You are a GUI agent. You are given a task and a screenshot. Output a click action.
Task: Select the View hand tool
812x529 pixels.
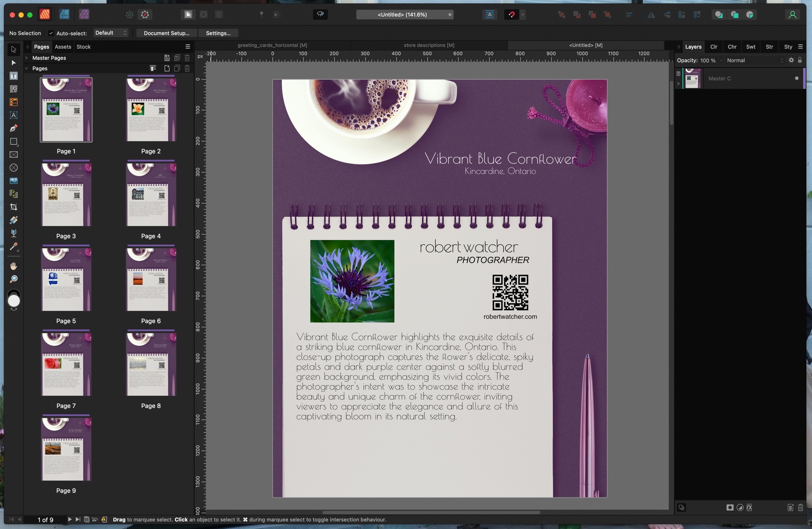pyautogui.click(x=13, y=266)
